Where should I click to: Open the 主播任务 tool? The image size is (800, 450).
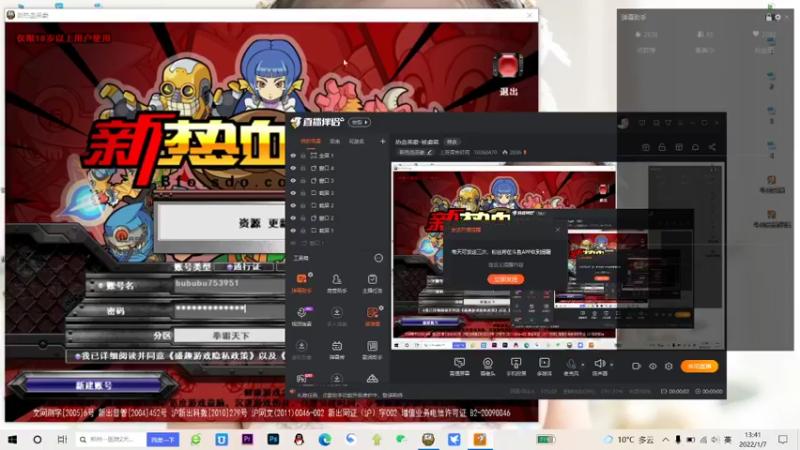372,283
